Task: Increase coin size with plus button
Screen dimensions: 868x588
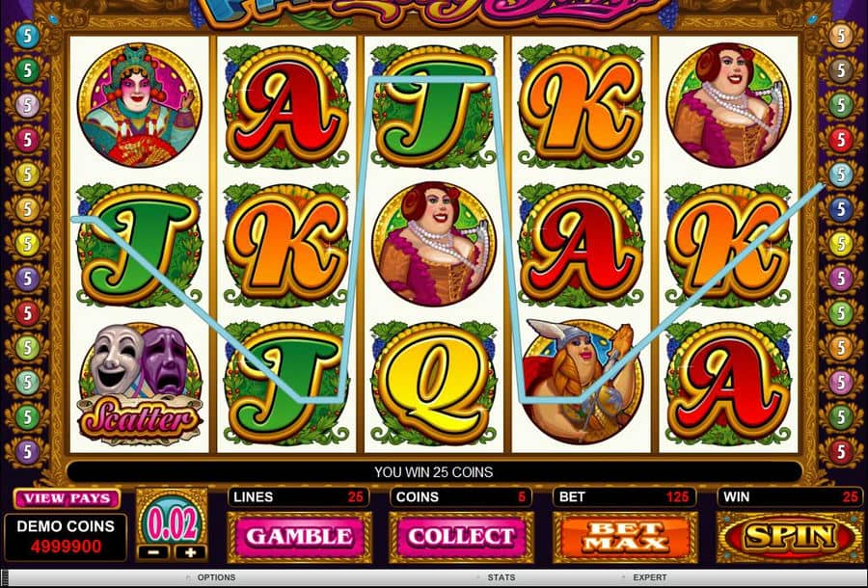Action: tap(190, 552)
